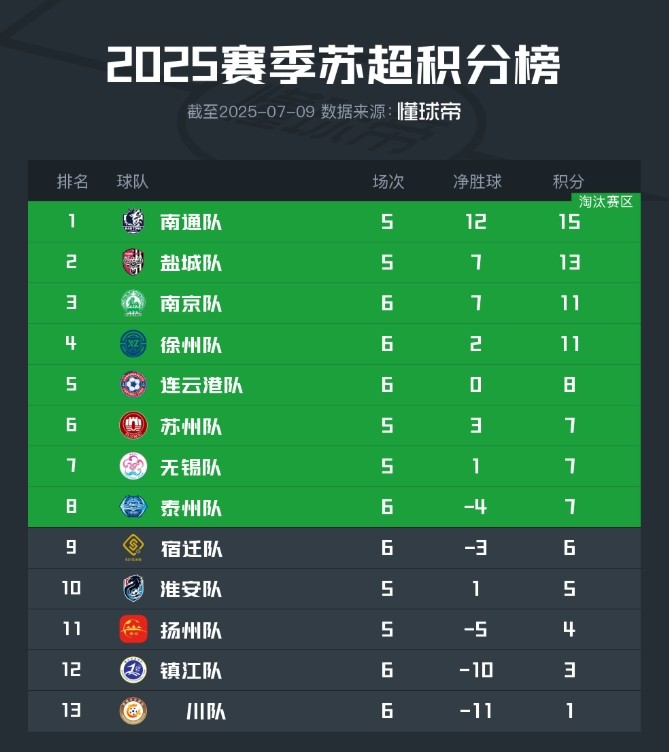Click the 盐城队 team logo
The height and width of the screenshot is (752, 669).
tap(133, 262)
